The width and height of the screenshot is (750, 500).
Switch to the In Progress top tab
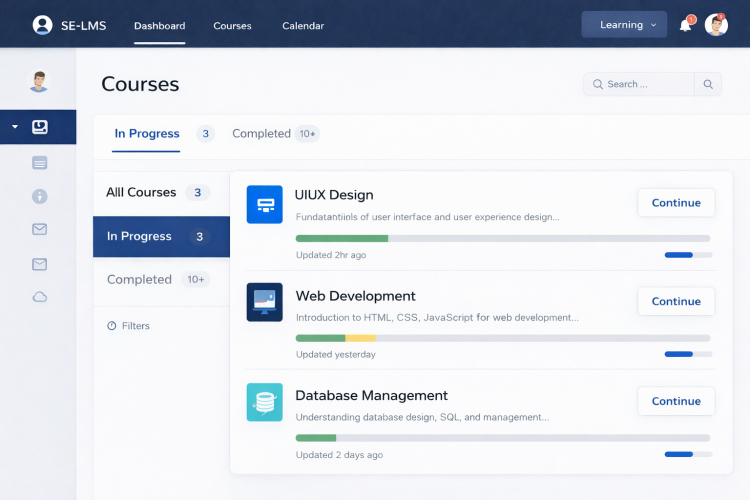(147, 133)
